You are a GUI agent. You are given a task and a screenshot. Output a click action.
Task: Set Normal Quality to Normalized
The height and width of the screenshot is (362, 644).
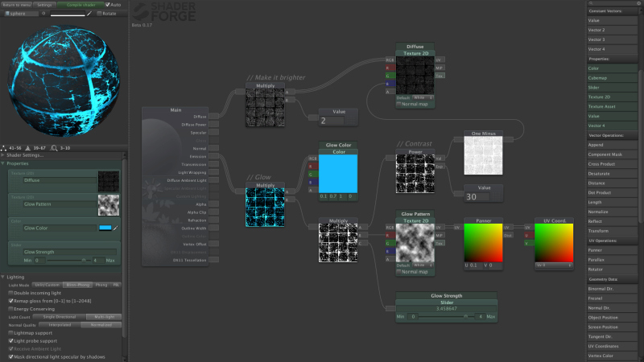(101, 325)
